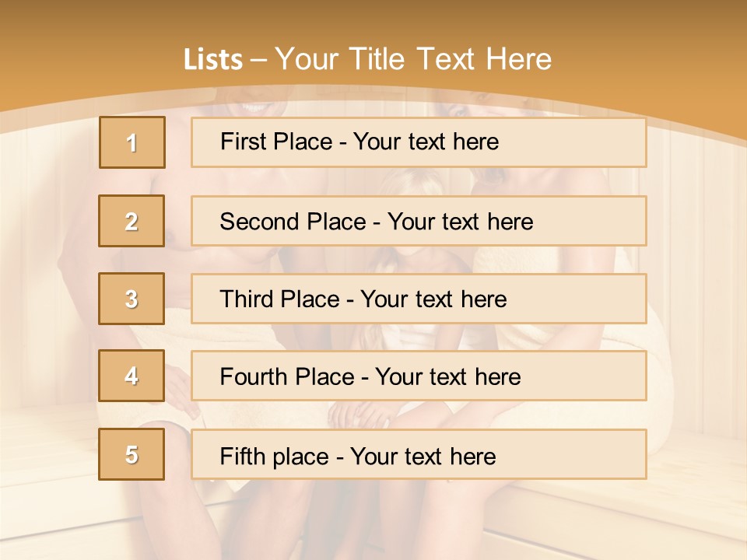The height and width of the screenshot is (560, 747).
Task: Click the words "First Place" in the first bar
Action: click(x=276, y=142)
